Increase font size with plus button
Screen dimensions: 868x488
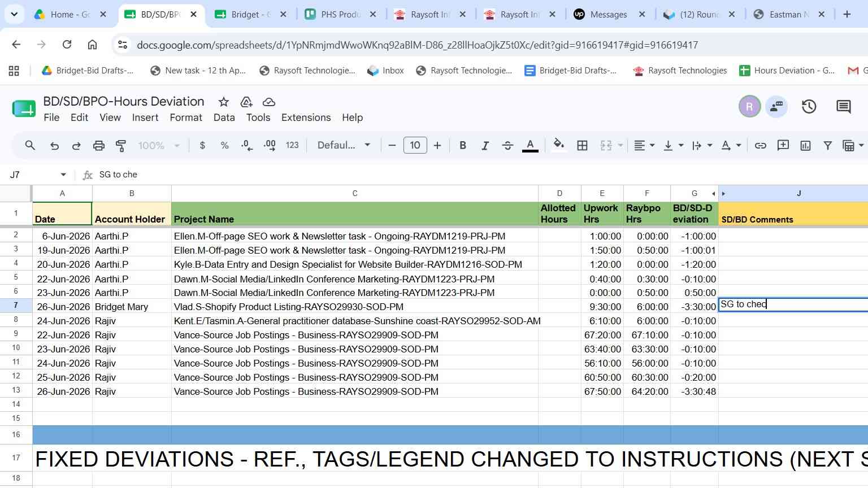coord(437,146)
